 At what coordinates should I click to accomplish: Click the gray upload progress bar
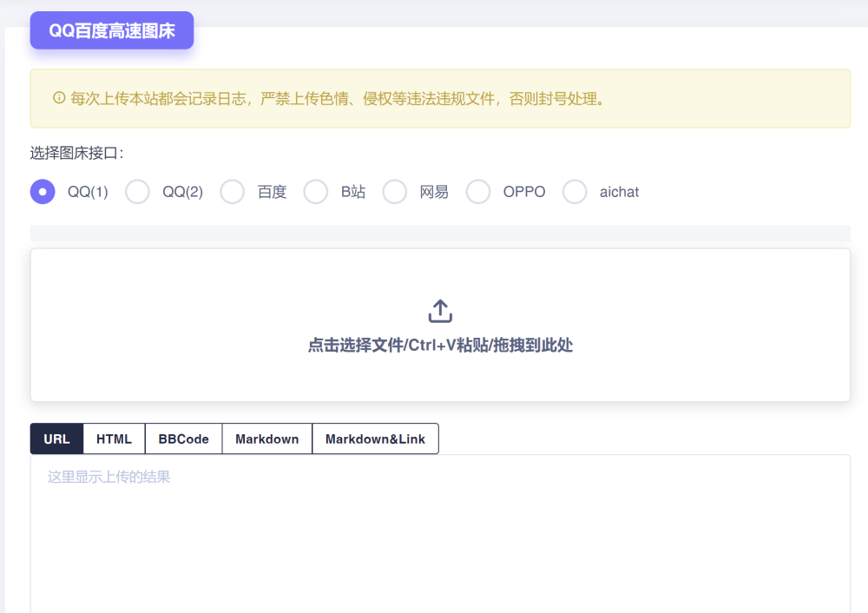click(440, 233)
